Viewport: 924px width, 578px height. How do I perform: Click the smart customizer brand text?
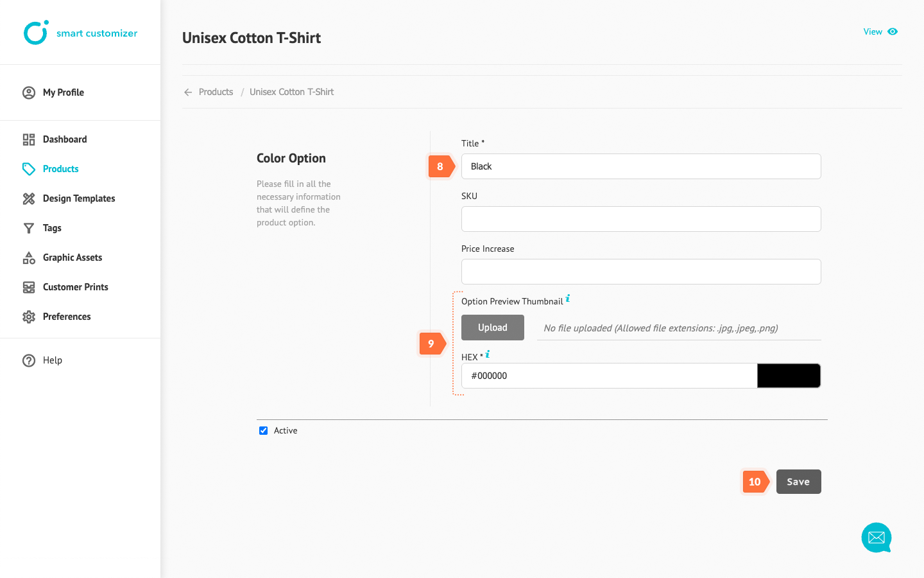(97, 33)
